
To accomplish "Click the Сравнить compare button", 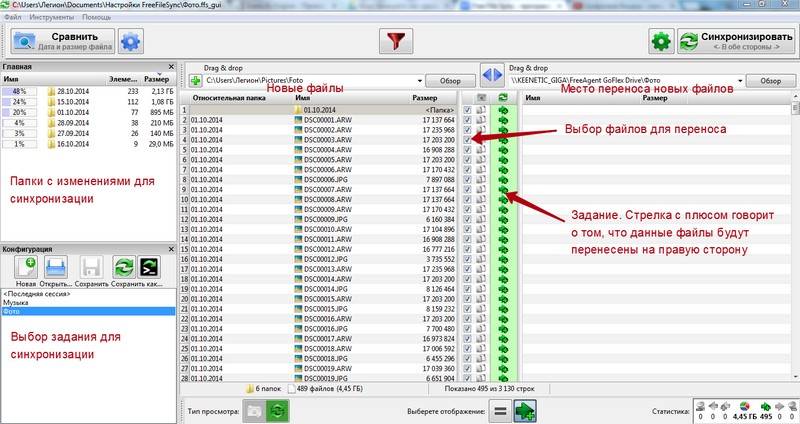I will click(x=63, y=41).
